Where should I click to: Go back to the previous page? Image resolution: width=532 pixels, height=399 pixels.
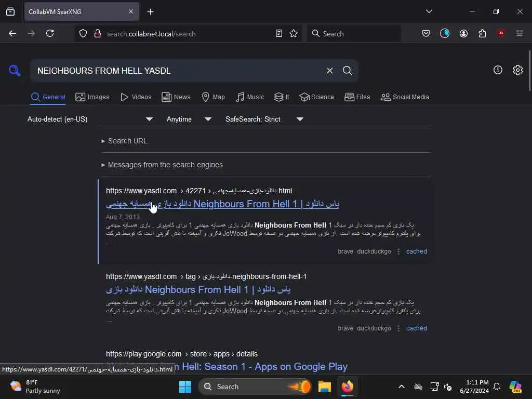[12, 34]
